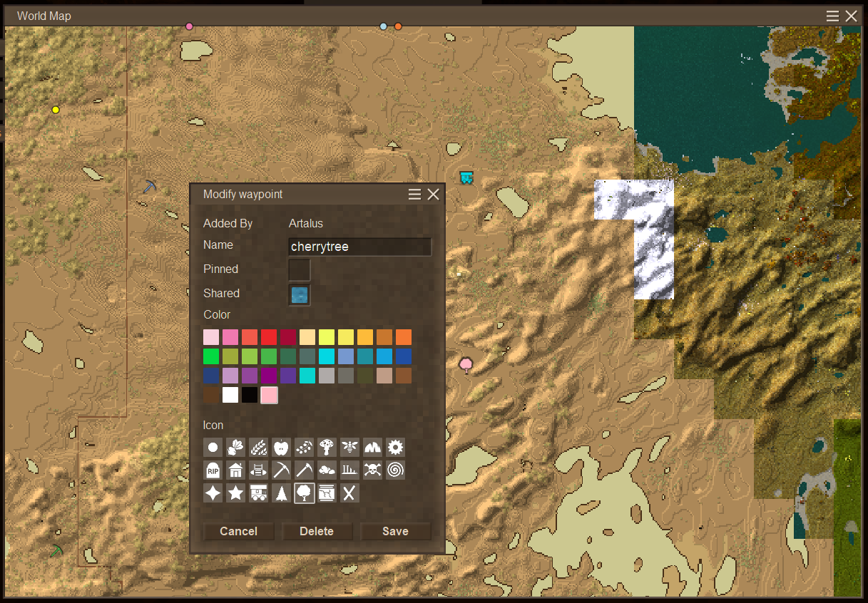Pick the trader wagon waypoint icon
Screen dimensions: 868x603
258,493
